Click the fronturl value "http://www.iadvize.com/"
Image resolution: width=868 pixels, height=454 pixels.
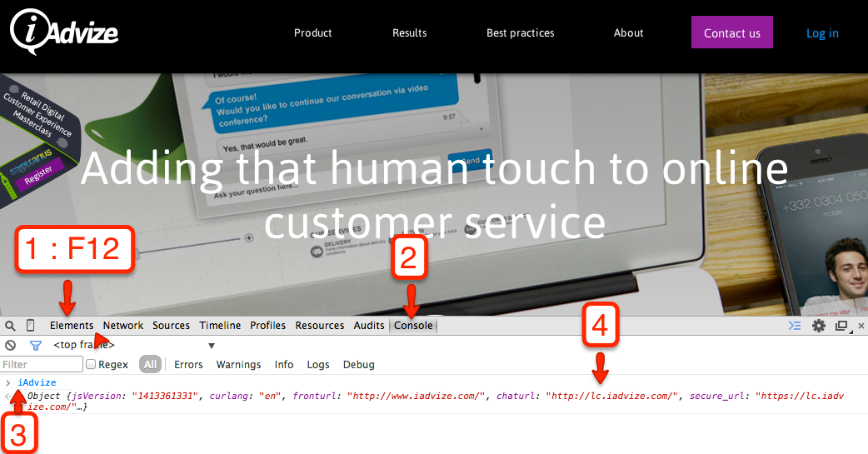click(x=416, y=396)
